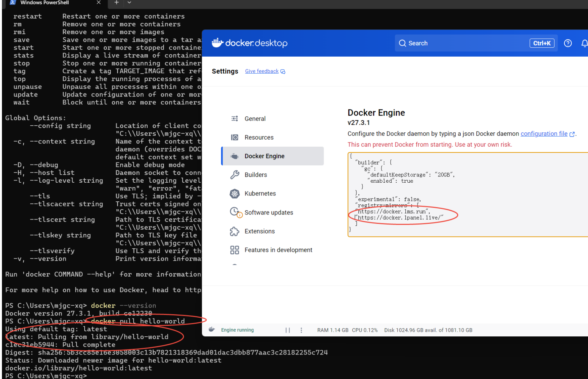This screenshot has width=588, height=379.
Task: Open Kubernetes settings section
Action: (x=273, y=194)
